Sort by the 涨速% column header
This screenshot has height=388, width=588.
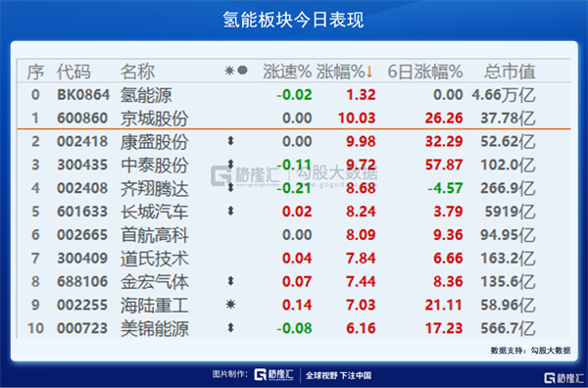pyautogui.click(x=287, y=72)
